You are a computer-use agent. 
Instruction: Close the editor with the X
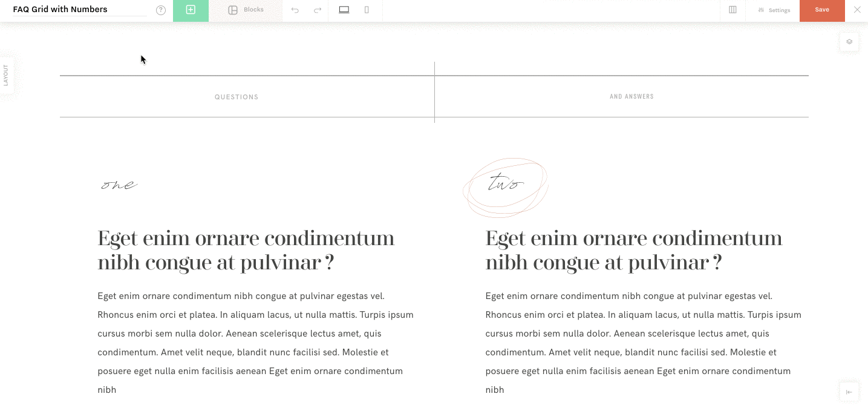(x=857, y=10)
